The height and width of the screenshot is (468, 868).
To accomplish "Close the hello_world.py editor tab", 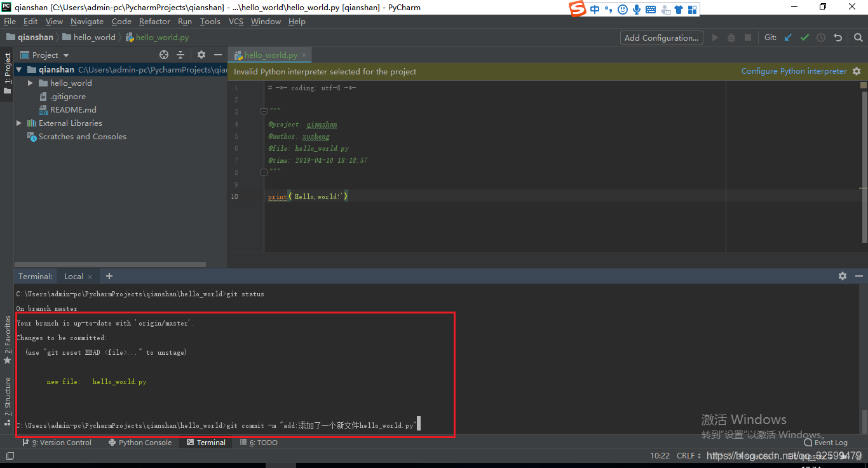I will pos(304,55).
